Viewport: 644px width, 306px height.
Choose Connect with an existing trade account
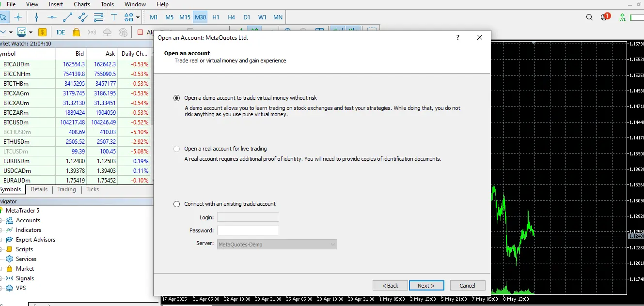point(177,204)
